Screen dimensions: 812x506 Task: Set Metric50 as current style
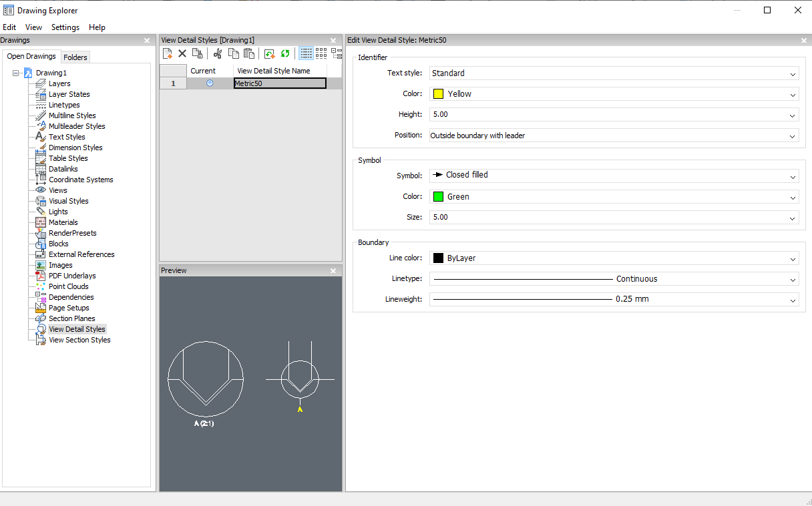210,83
